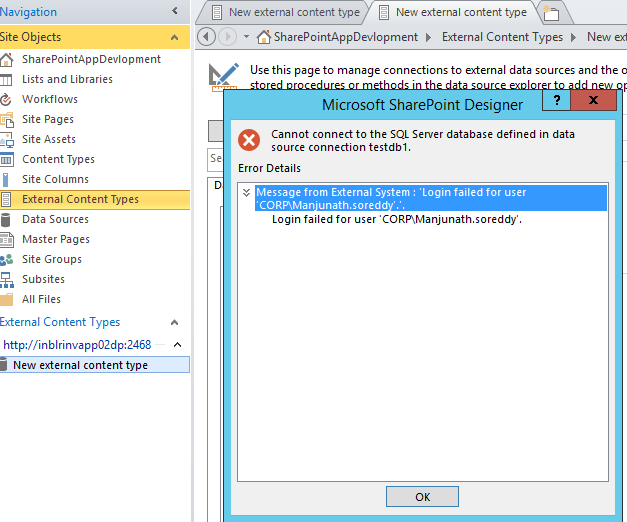
Task: Open Content Types
Action: pos(58,159)
